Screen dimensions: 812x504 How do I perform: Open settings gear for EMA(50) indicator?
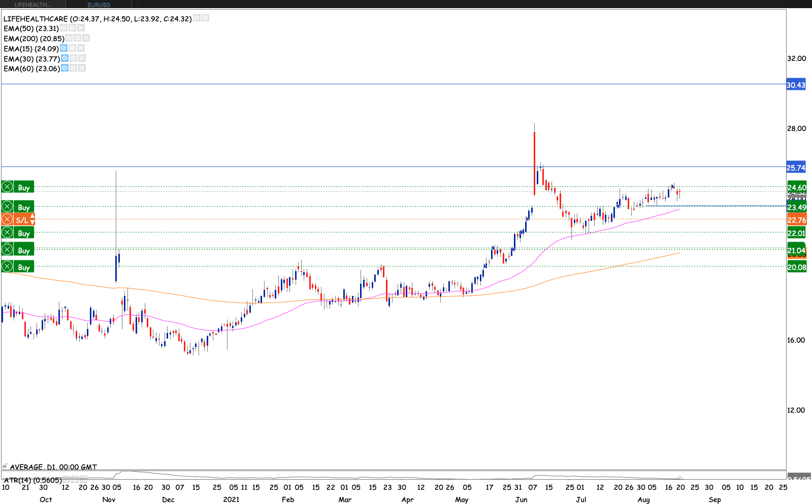coord(72,28)
